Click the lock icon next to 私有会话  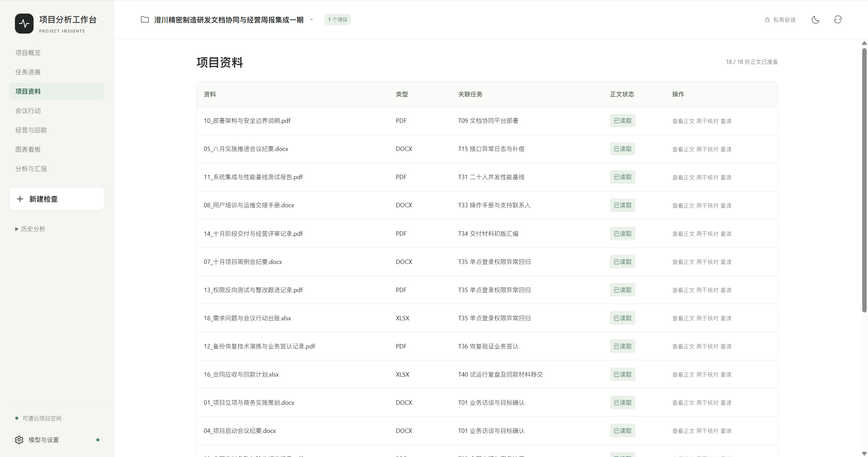[x=767, y=20]
